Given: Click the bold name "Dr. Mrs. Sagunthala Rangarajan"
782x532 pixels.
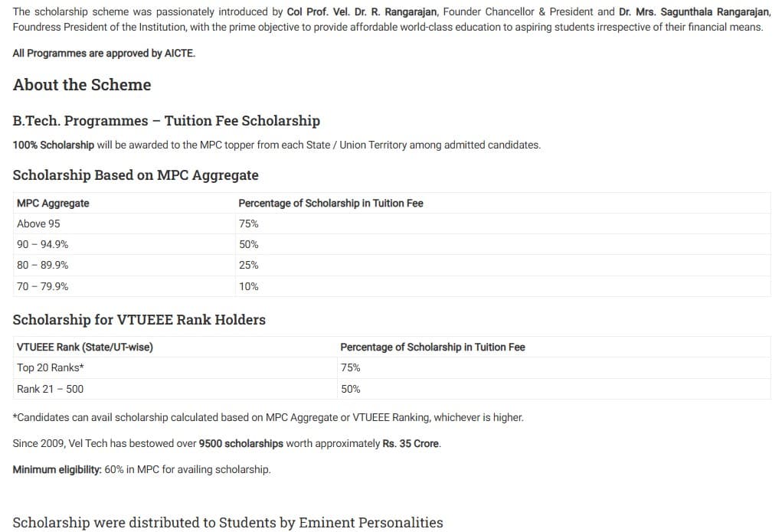Looking at the screenshot, I should pyautogui.click(x=693, y=11).
